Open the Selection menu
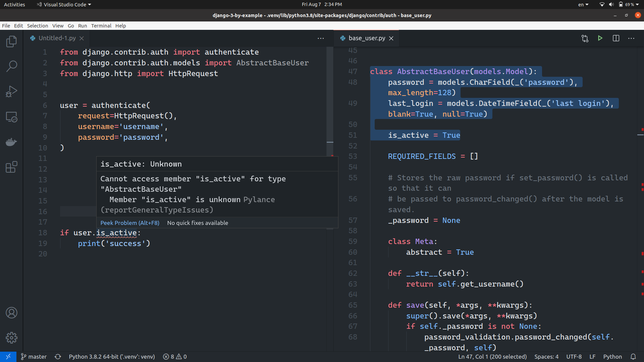Viewport: 644px width, 362px height. pos(38,26)
